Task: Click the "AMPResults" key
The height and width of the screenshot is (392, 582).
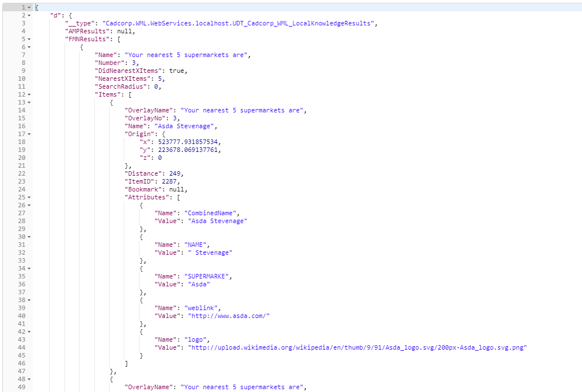Action: [x=87, y=31]
